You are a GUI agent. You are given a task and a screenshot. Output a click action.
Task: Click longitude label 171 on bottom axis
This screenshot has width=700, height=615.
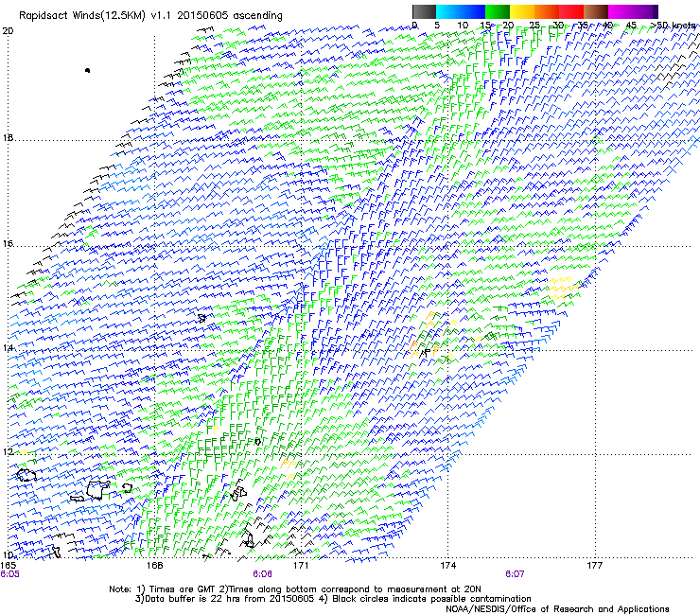[x=301, y=566]
